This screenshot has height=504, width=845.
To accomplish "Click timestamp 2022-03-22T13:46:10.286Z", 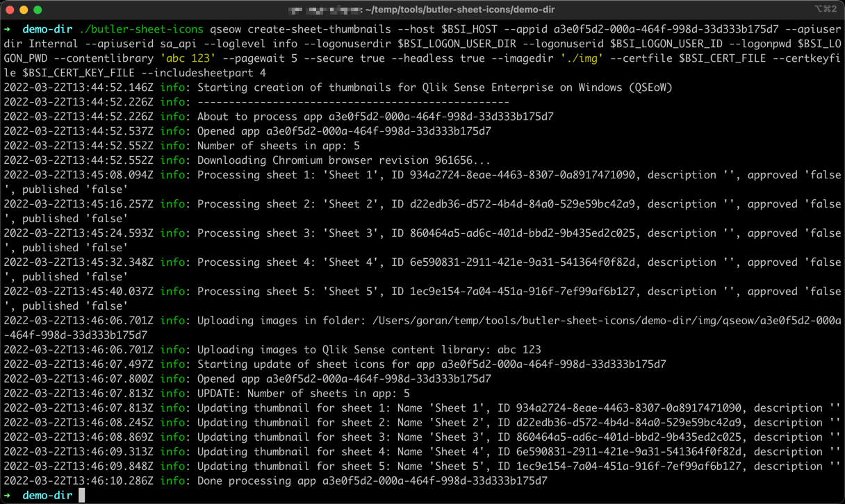I will 79,481.
